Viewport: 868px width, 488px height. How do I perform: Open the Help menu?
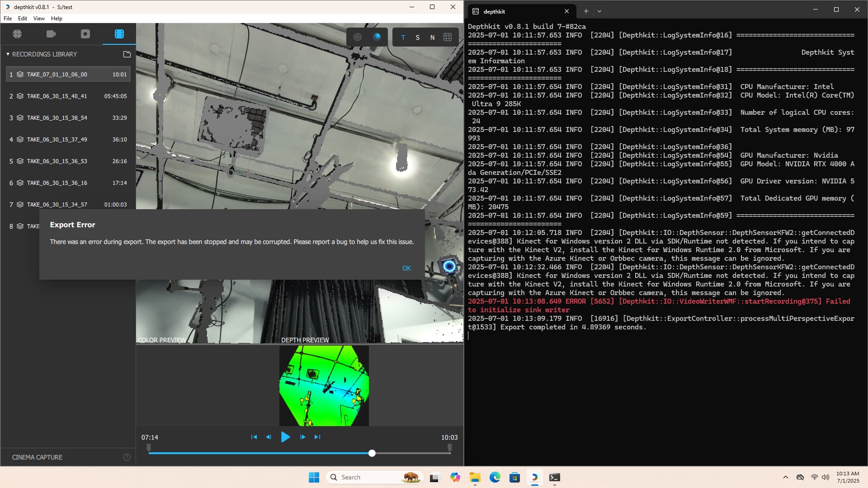[57, 19]
